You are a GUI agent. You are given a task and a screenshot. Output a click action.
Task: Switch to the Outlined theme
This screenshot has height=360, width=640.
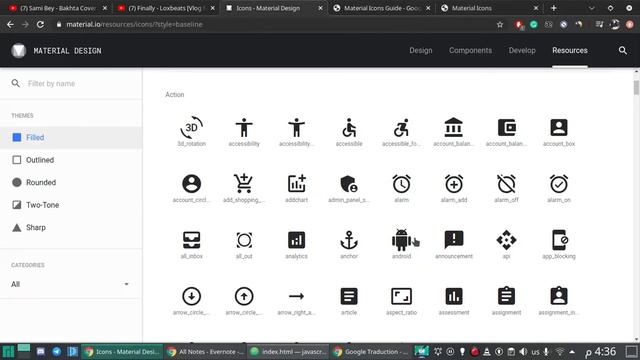[x=71, y=160]
